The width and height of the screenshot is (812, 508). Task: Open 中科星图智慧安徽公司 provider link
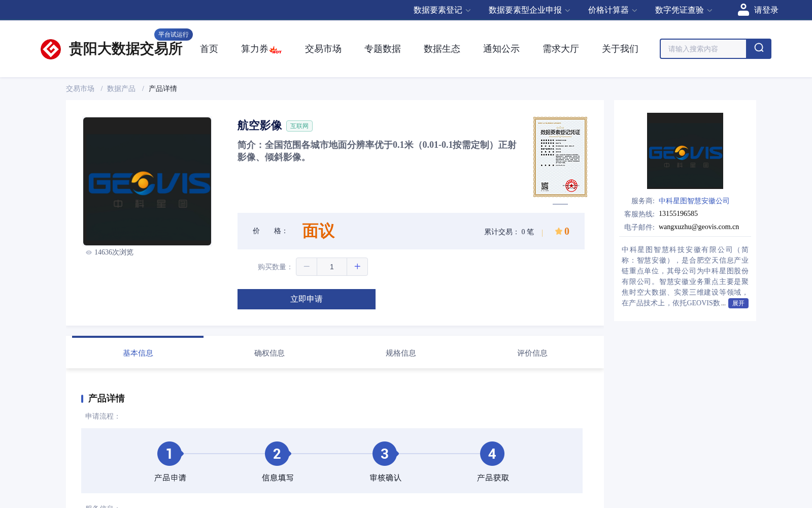[x=694, y=201]
